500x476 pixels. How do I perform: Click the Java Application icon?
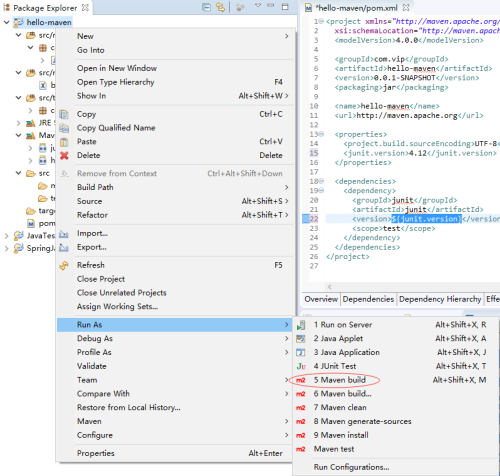click(x=301, y=352)
